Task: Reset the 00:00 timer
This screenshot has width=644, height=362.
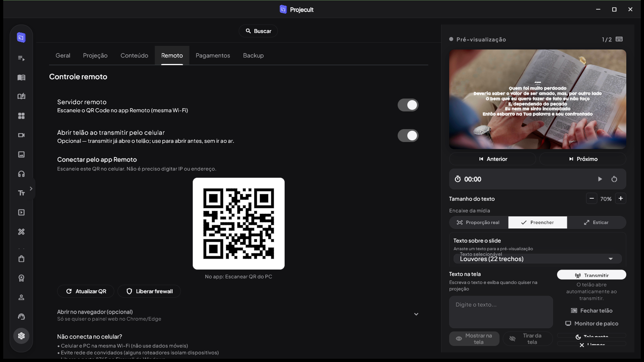Action: 614,179
